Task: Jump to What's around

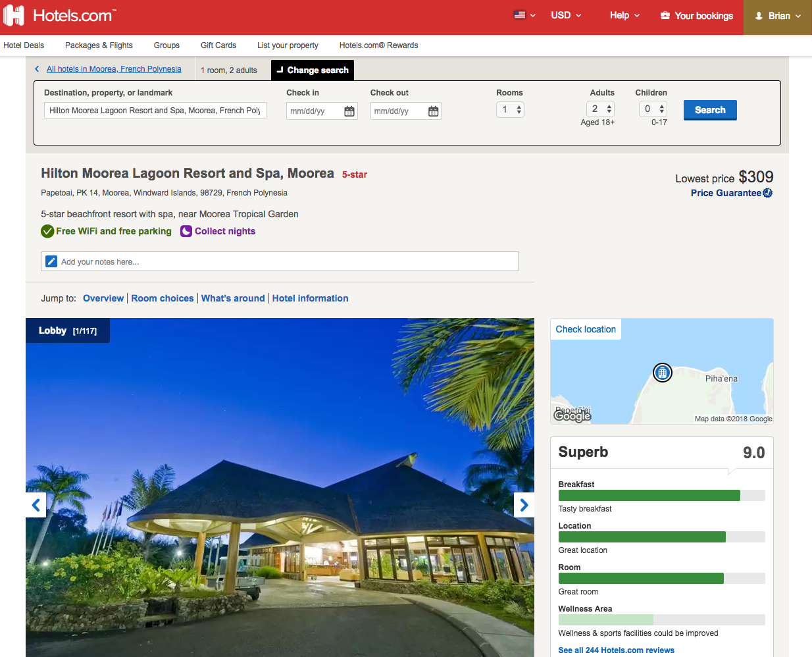Action: (x=233, y=298)
